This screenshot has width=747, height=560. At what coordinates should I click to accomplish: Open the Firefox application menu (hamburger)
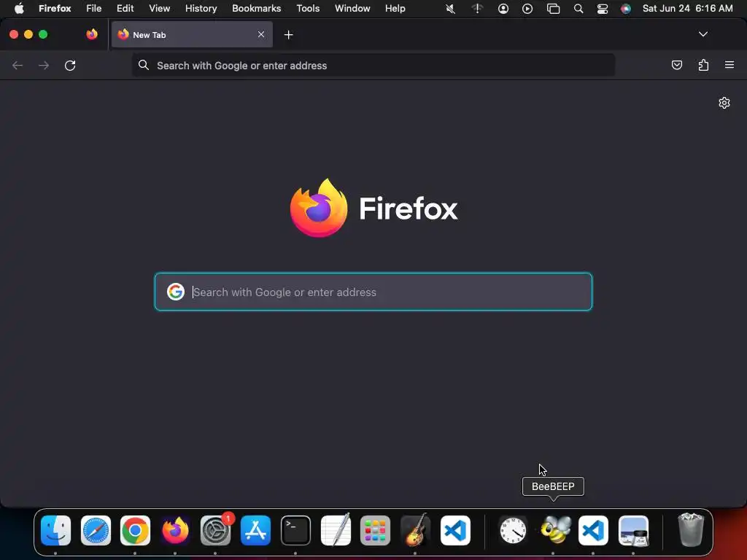tap(729, 65)
